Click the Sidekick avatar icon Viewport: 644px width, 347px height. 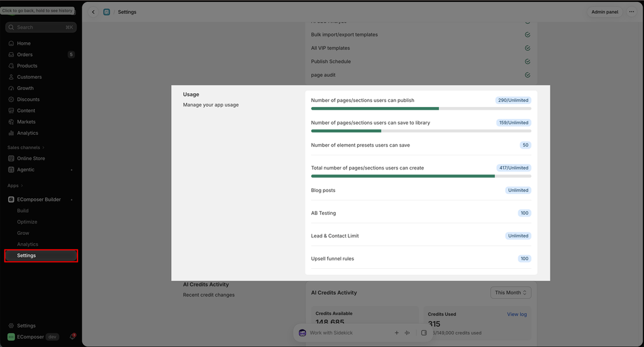(x=303, y=333)
